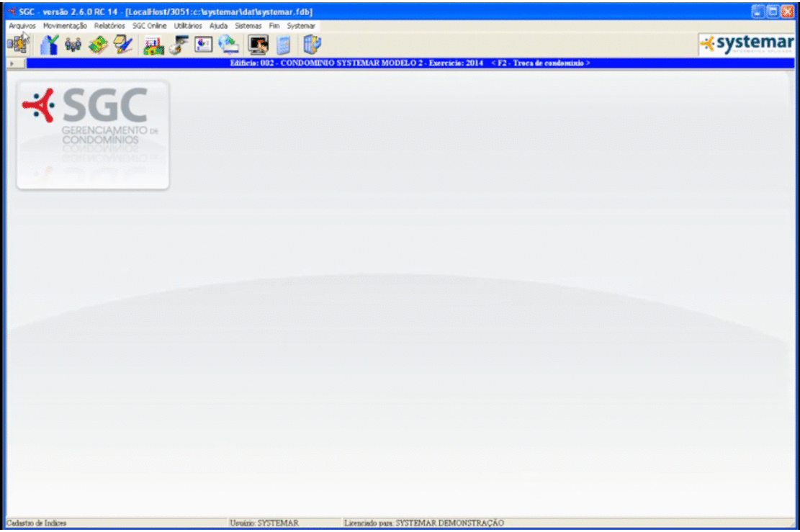The width and height of the screenshot is (800, 532).
Task: Click the light blue notebook icon
Action: [x=284, y=45]
